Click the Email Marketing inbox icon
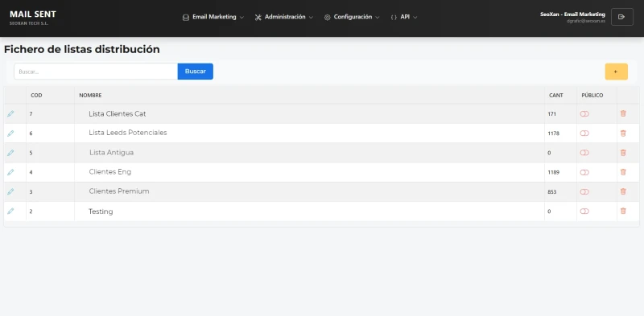The image size is (644, 316). tap(186, 17)
